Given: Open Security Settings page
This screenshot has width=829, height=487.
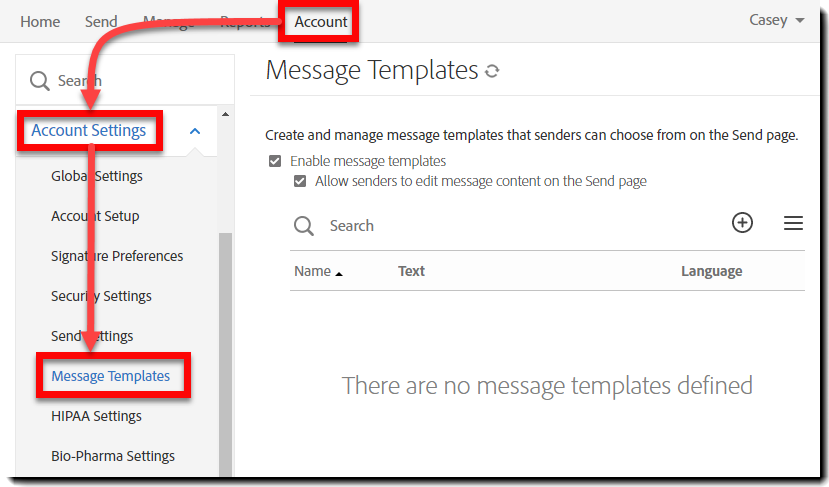Looking at the screenshot, I should 101,296.
